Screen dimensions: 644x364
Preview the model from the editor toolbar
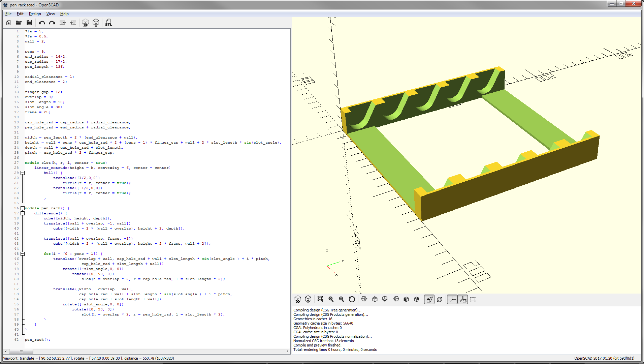86,23
